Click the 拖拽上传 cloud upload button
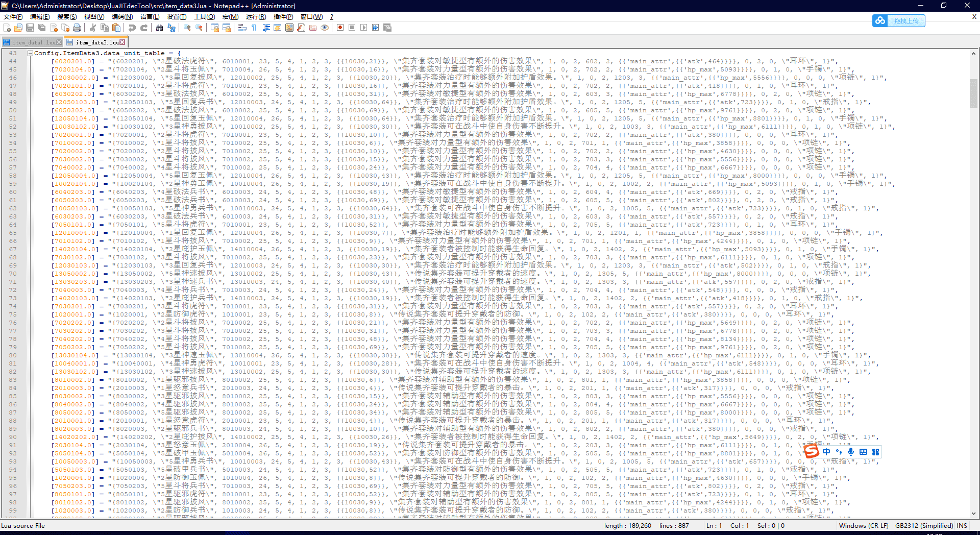 [899, 20]
